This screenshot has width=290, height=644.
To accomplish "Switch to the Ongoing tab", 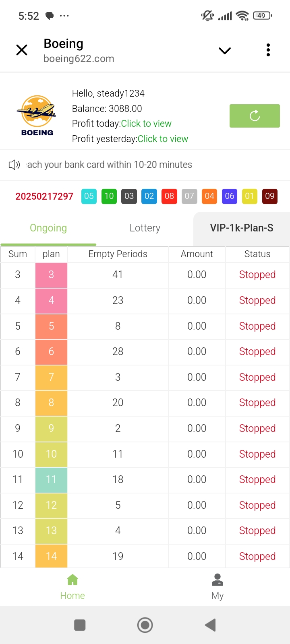I will point(48,228).
